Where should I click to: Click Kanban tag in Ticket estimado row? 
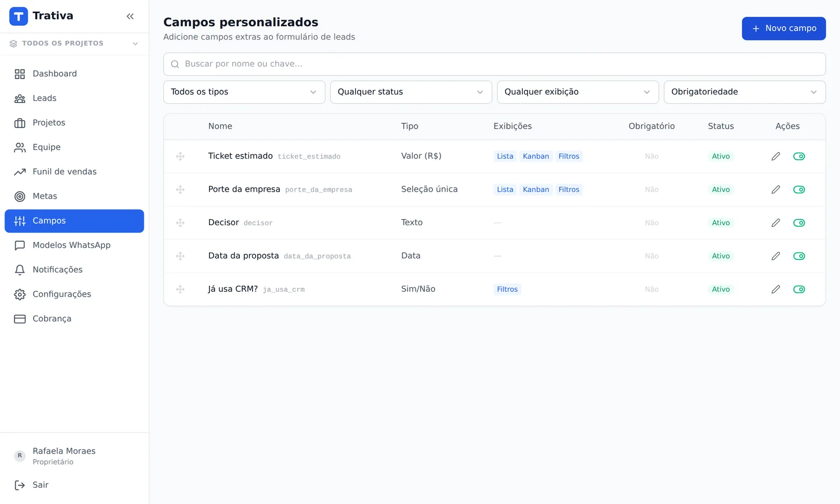pyautogui.click(x=536, y=156)
